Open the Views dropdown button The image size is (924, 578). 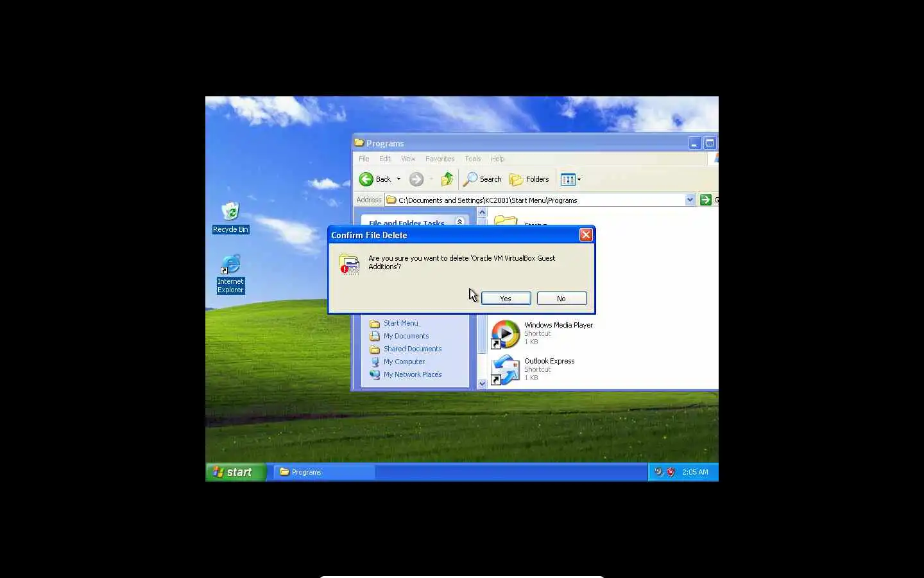(x=570, y=179)
